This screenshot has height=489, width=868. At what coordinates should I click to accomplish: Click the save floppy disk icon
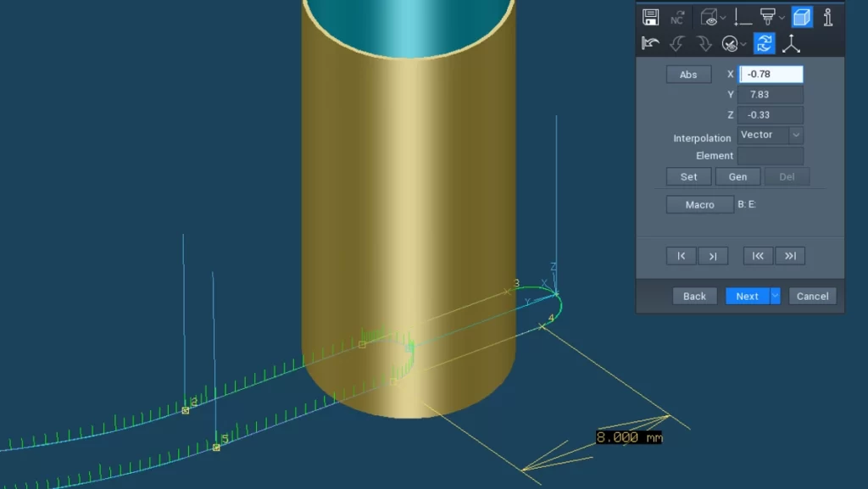pos(650,17)
